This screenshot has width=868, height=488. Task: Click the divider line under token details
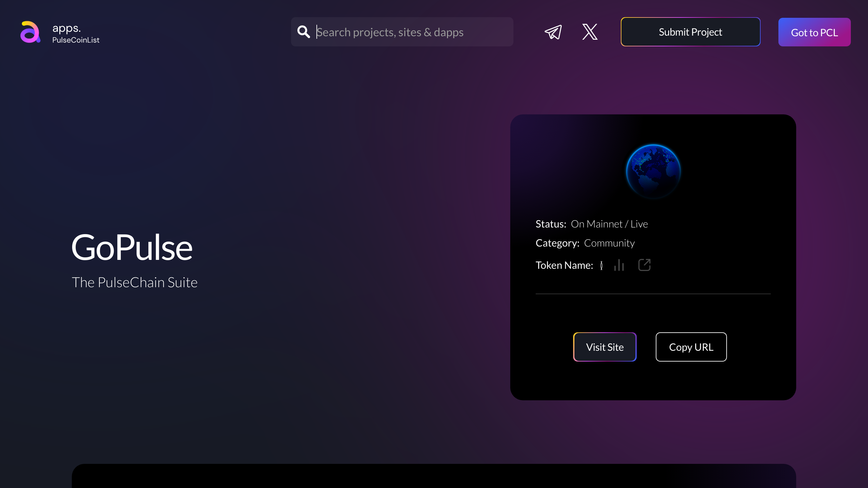tap(653, 294)
